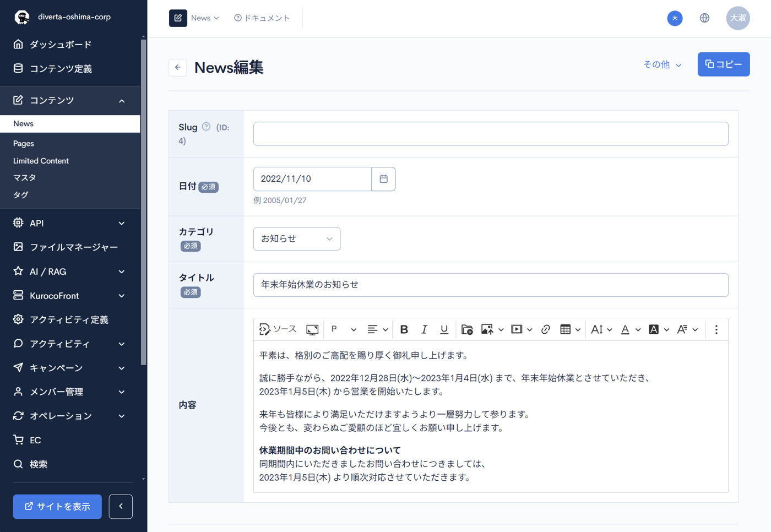Insert a link using the link icon
The image size is (771, 532).
pos(546,329)
